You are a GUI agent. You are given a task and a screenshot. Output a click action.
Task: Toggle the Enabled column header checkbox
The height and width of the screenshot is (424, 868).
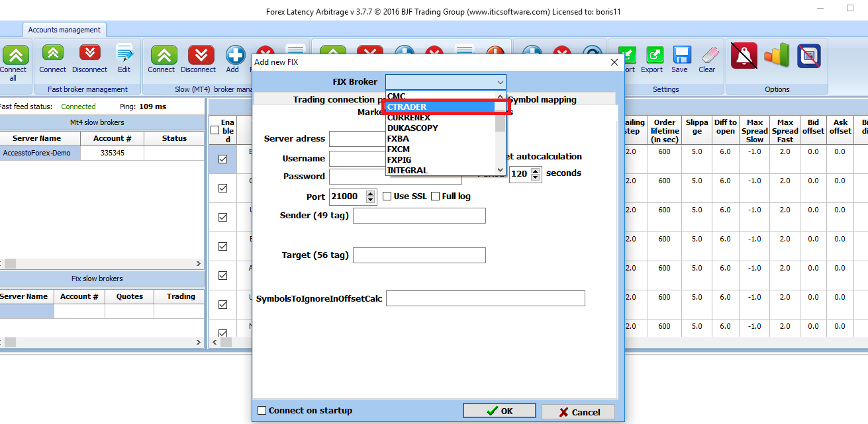215,130
